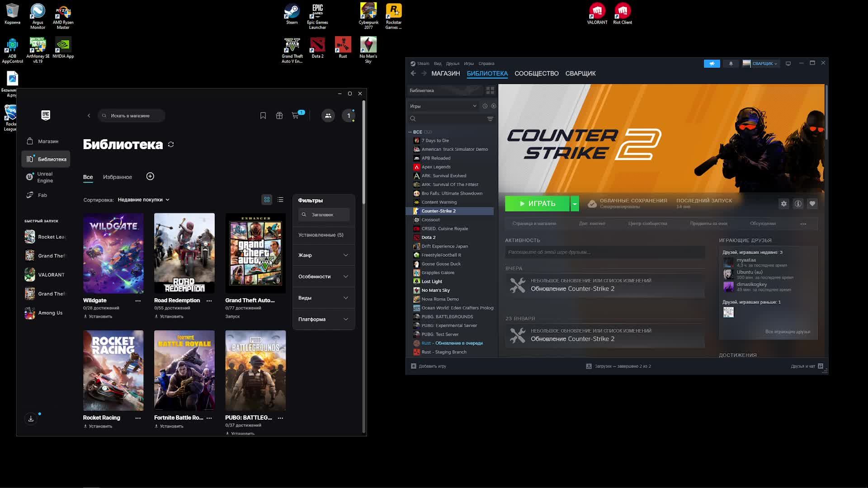Screen dimensions: 868x488
Task: Open Counter-Strike 2 settings gear icon
Action: tap(784, 204)
